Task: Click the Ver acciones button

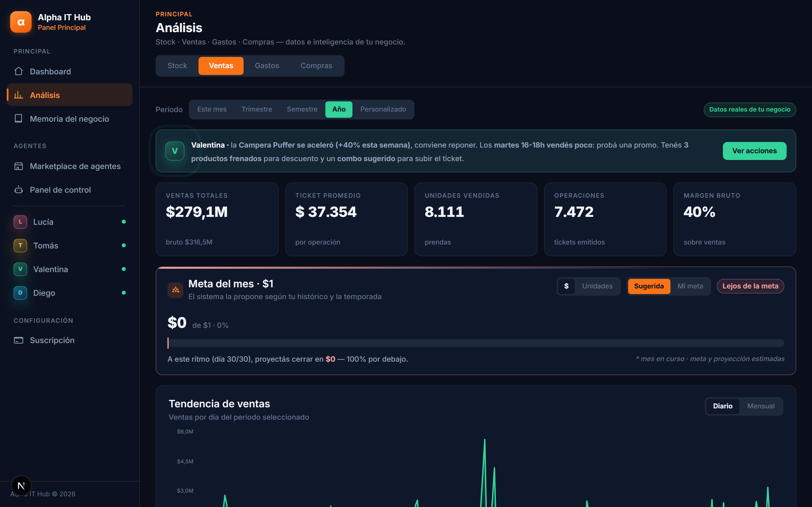Action: click(754, 151)
